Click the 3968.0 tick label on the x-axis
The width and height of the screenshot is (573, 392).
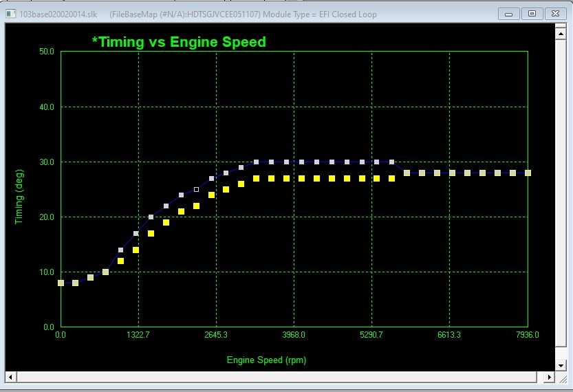point(294,335)
